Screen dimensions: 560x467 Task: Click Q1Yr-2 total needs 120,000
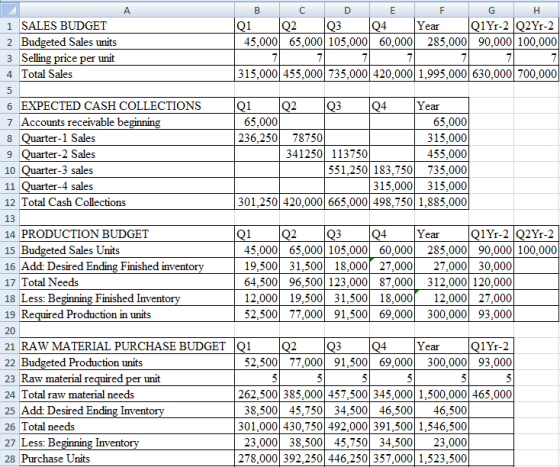coord(491,282)
